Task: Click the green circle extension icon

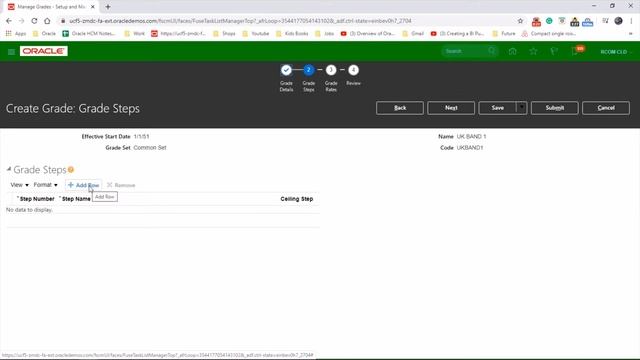Action: click(549, 21)
